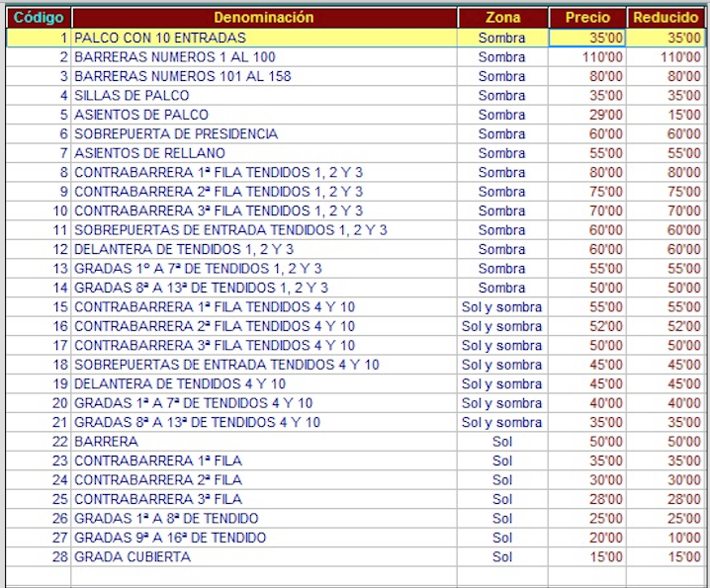Select GRADAS 9ª A 16ª DE TENDIDO
This screenshot has height=588, width=710.
(x=170, y=538)
